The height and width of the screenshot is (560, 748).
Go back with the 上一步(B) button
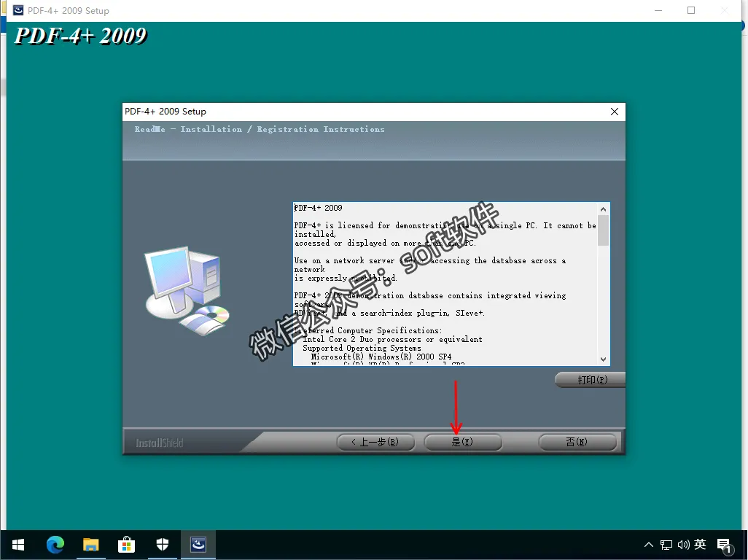coord(375,442)
